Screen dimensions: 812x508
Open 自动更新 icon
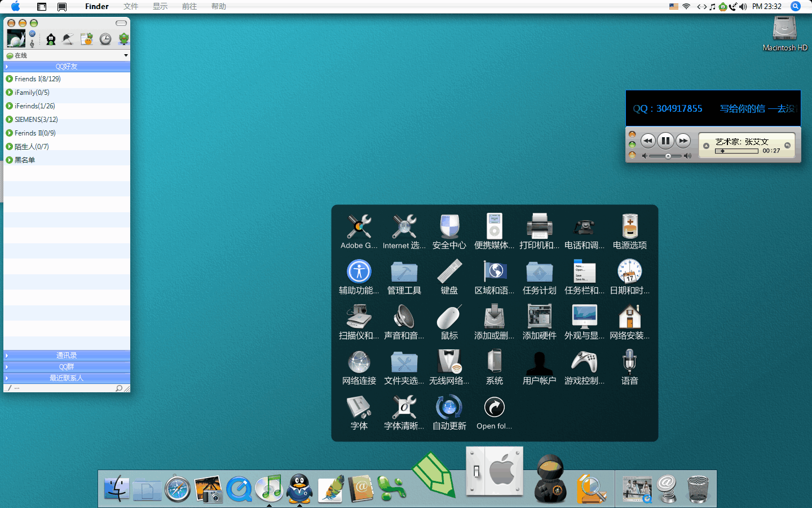pyautogui.click(x=449, y=407)
